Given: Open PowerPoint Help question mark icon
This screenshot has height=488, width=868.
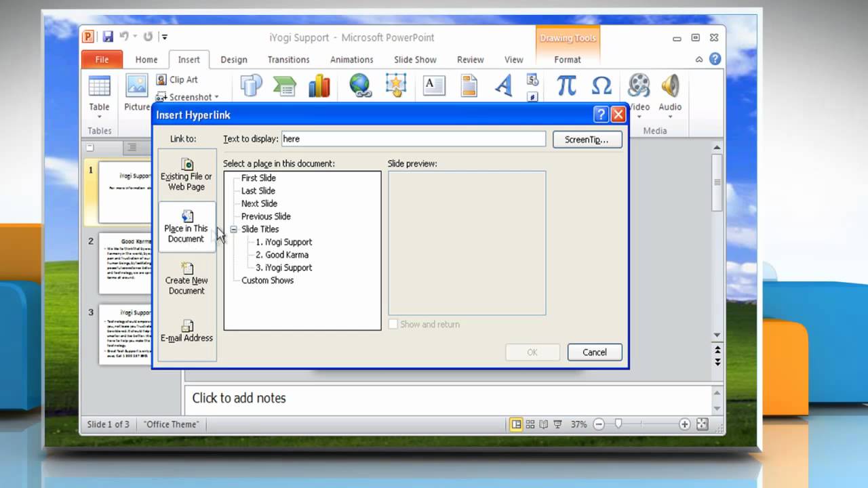Looking at the screenshot, I should pyautogui.click(x=715, y=59).
